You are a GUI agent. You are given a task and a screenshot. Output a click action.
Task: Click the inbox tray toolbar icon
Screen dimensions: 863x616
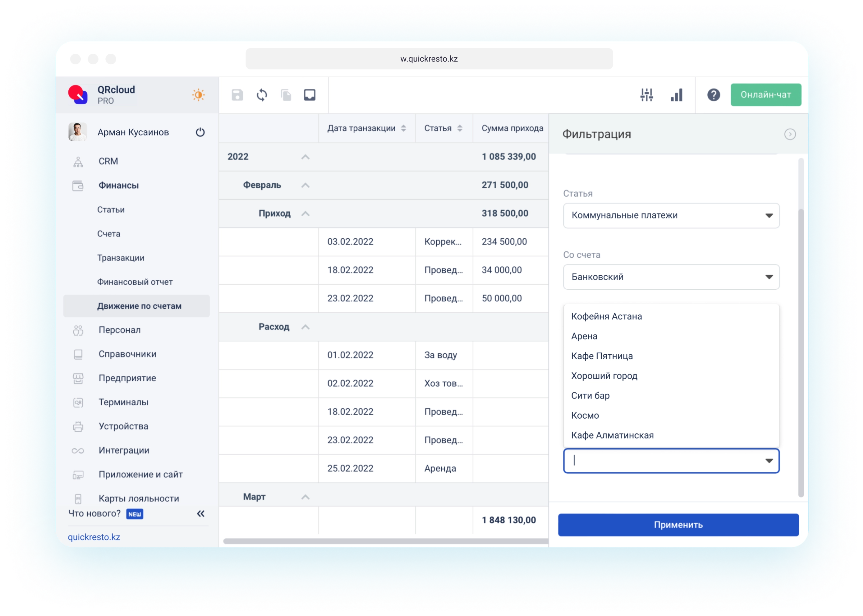point(310,95)
